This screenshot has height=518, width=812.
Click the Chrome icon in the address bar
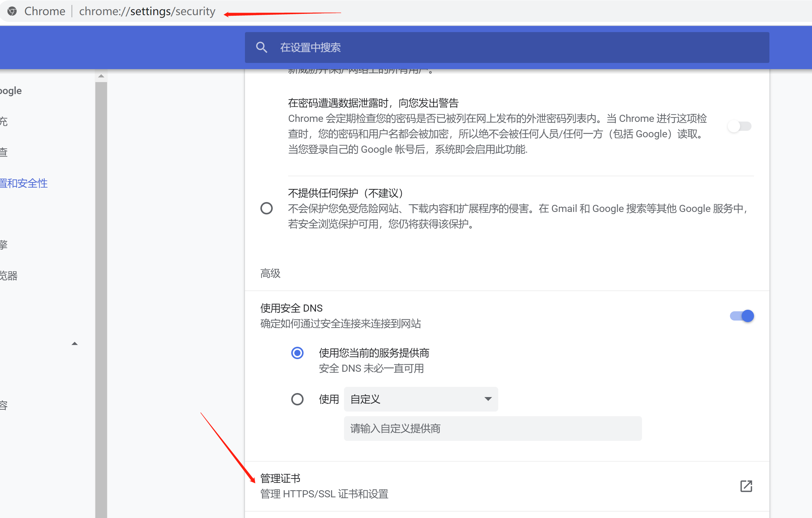pyautogui.click(x=12, y=11)
